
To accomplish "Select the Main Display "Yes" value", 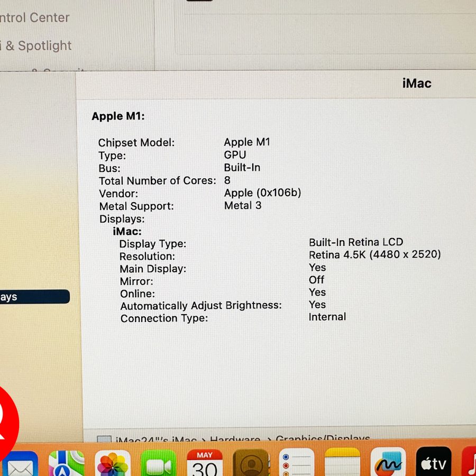I will (x=317, y=267).
